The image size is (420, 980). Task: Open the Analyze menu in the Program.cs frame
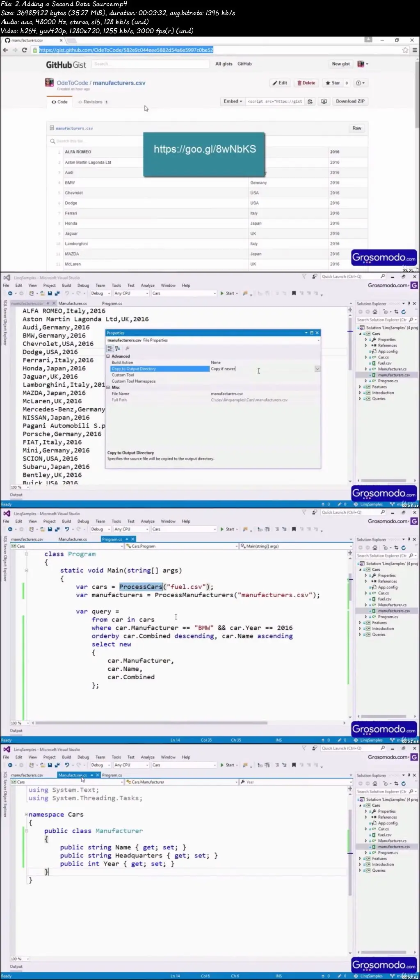coord(148,521)
